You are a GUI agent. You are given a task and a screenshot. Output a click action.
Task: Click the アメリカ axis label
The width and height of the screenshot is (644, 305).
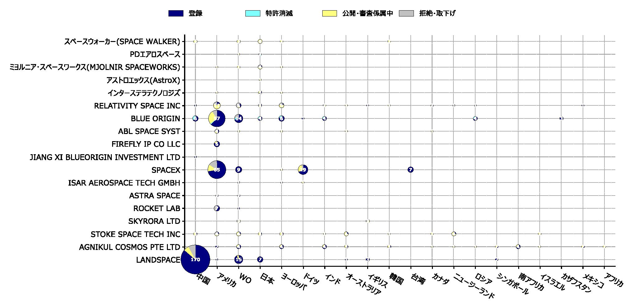(x=226, y=280)
